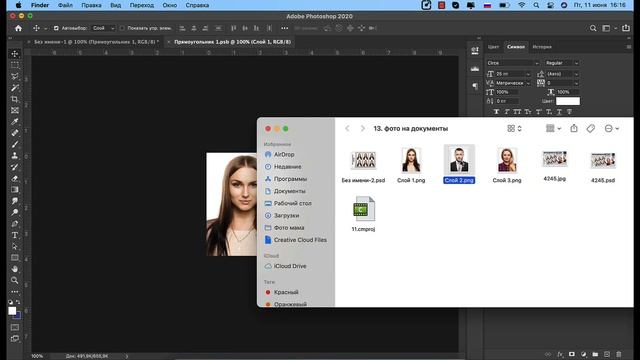640x360 pixels.
Task: Toggle Superscript text style button
Action: click(x=538, y=111)
